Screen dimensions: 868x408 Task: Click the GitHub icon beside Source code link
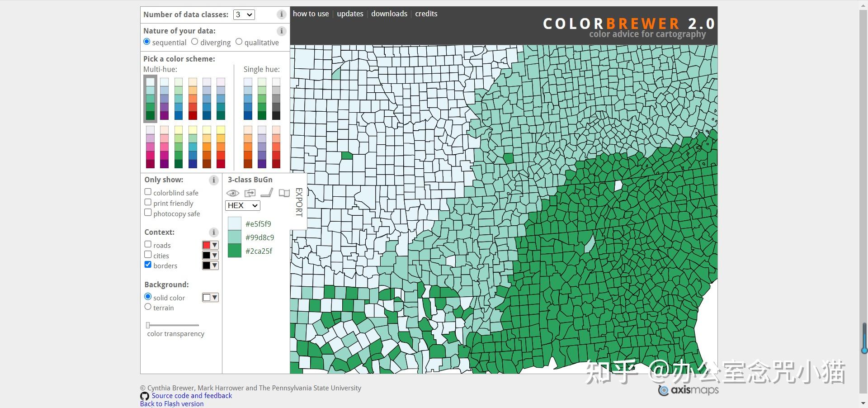coord(145,396)
